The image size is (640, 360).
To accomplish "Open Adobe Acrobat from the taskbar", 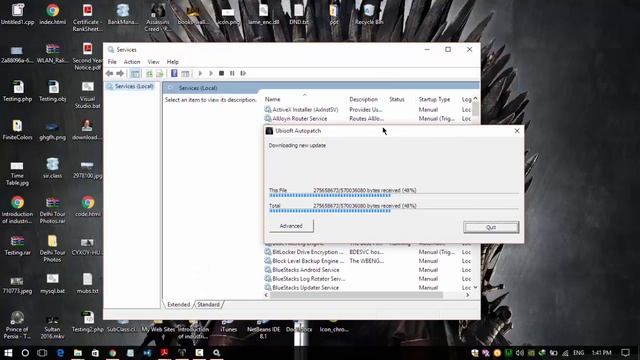I will 164,353.
